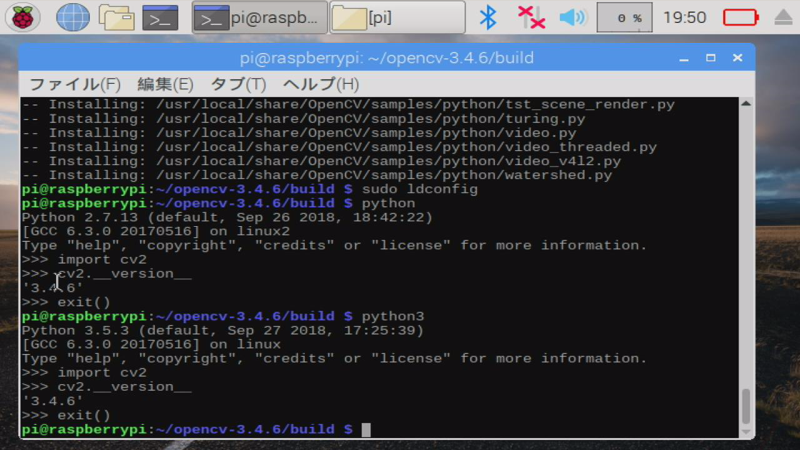Click the 'video_v4l2.py' installing line

[x=321, y=161]
